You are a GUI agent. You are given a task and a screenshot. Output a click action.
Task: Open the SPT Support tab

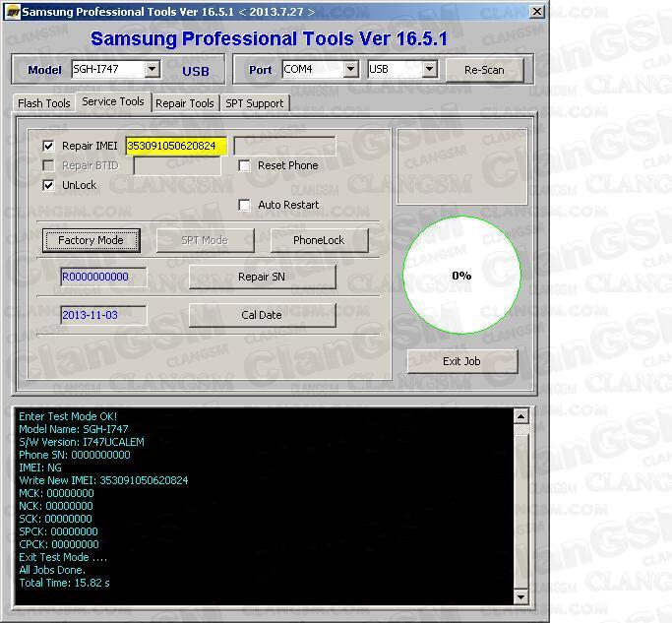pos(255,103)
